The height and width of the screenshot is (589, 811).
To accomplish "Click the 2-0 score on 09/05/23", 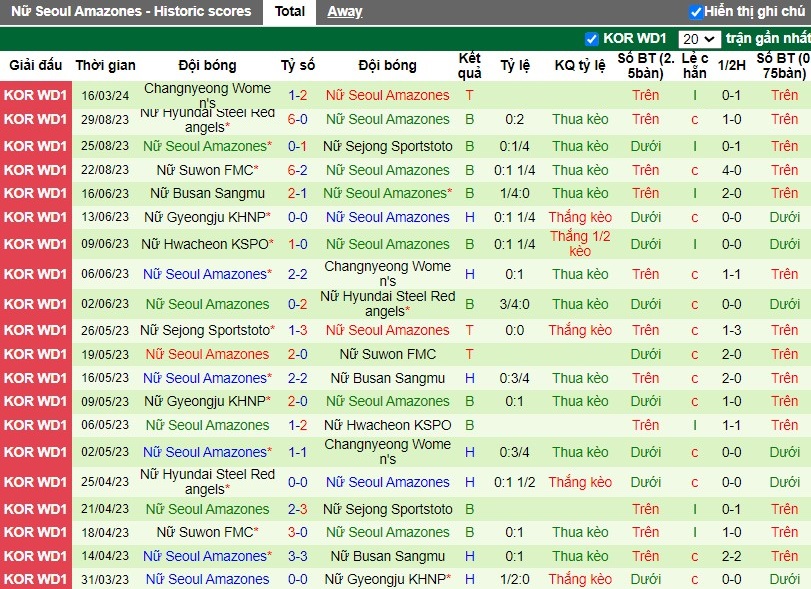I will [x=297, y=401].
